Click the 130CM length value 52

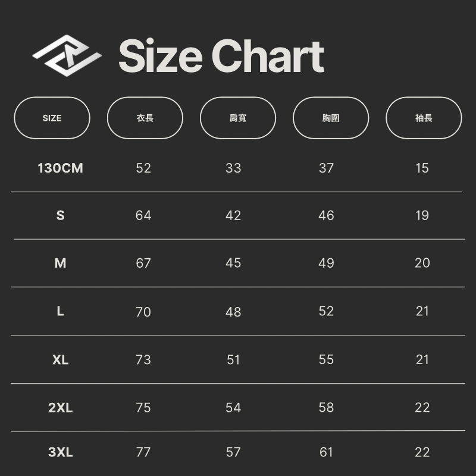(143, 168)
